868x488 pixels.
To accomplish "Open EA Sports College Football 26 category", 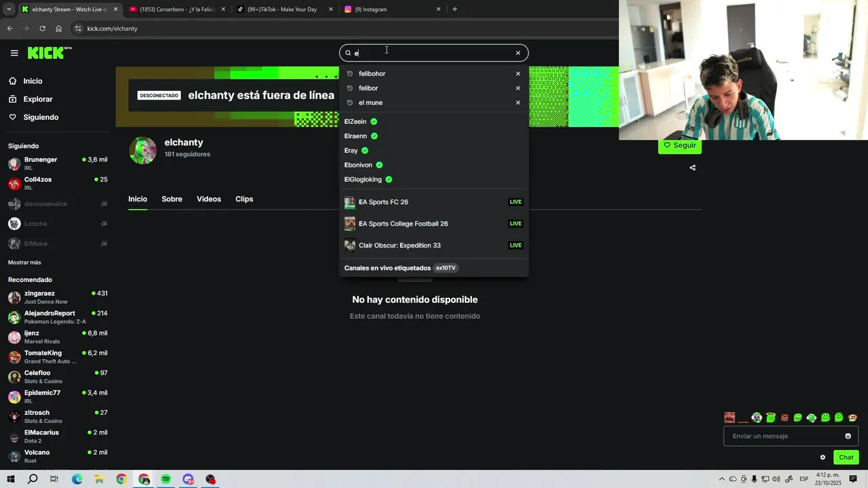I will click(x=433, y=224).
